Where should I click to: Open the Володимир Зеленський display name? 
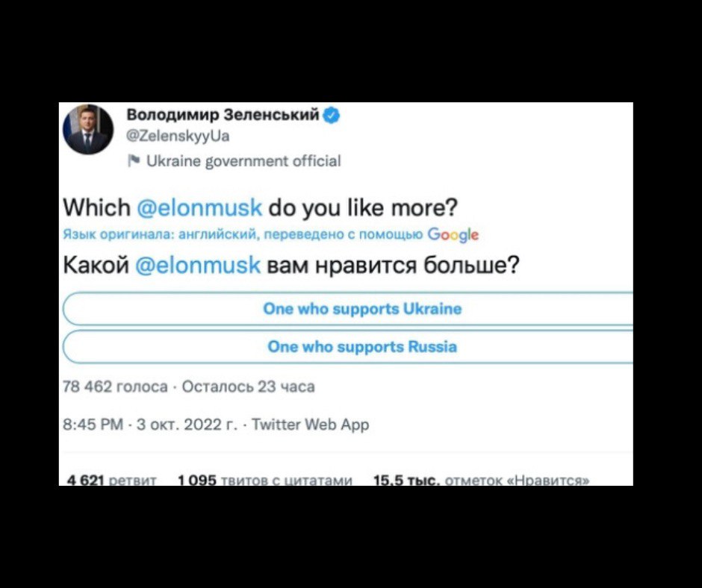click(223, 115)
